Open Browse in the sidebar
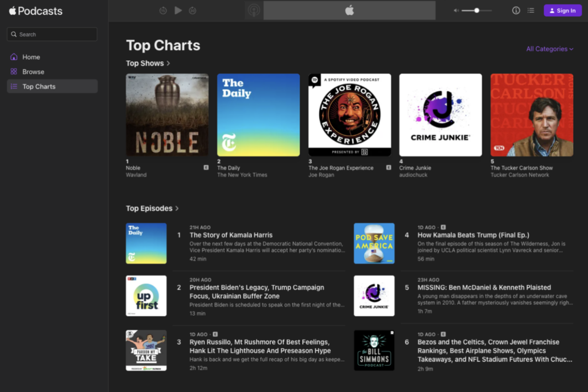The height and width of the screenshot is (392, 588). [x=52, y=72]
